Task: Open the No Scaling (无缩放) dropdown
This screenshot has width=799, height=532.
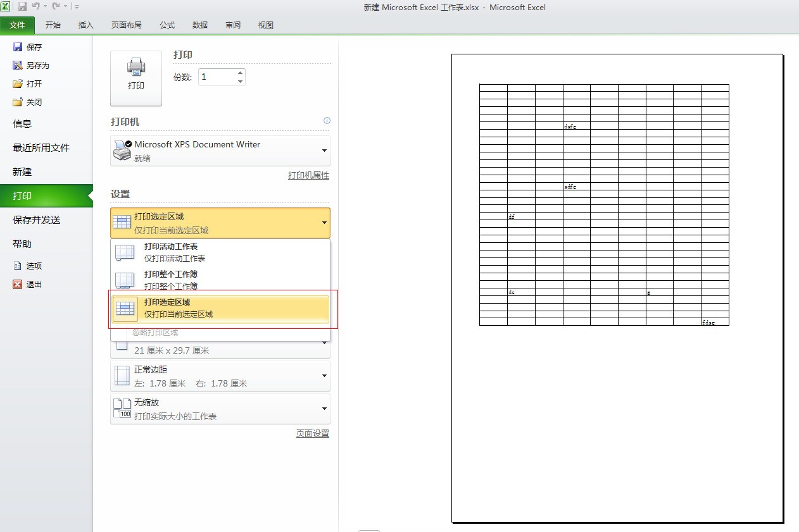Action: 220,409
